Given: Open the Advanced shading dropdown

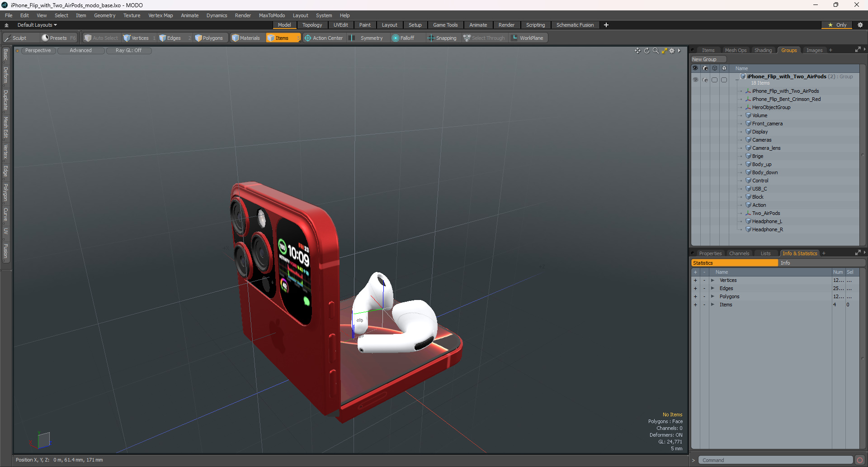Looking at the screenshot, I should 80,51.
